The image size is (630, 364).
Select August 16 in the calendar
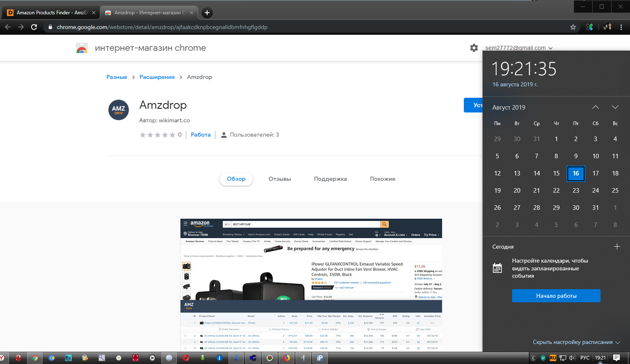click(576, 173)
